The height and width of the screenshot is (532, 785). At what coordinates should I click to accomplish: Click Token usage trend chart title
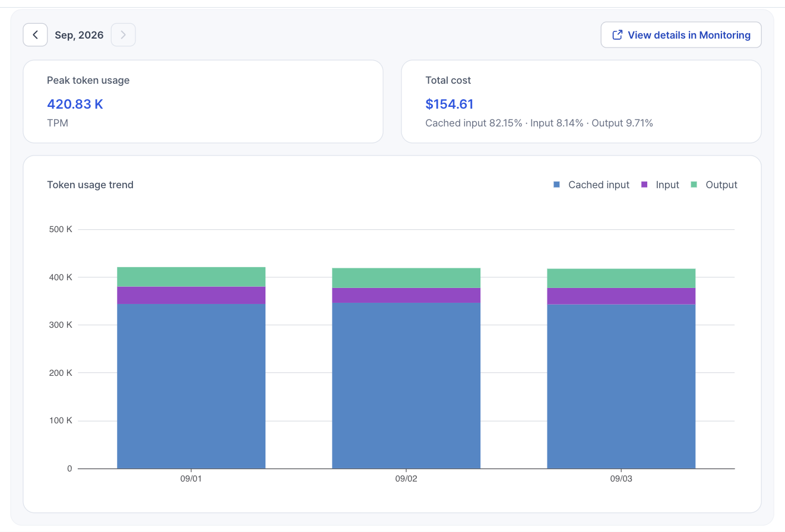(x=90, y=185)
